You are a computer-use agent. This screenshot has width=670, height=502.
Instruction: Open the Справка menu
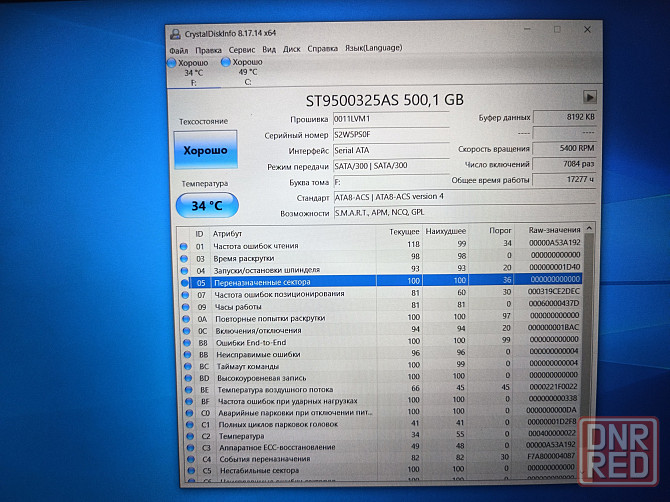(322, 49)
